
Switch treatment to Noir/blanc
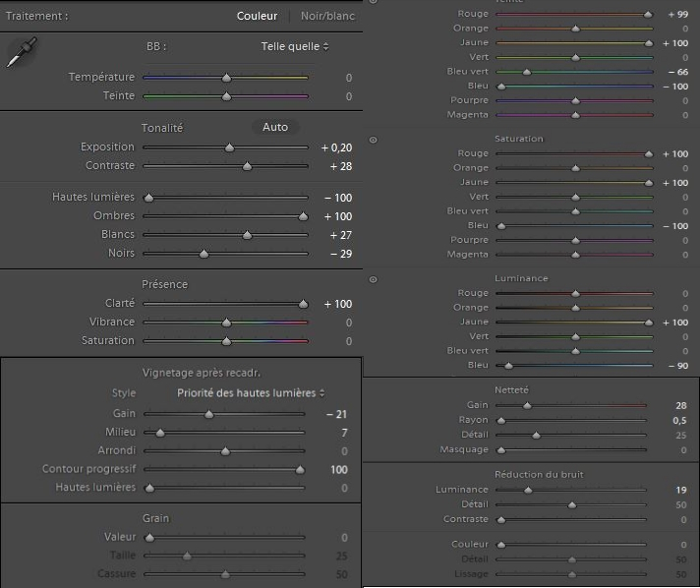click(x=328, y=16)
